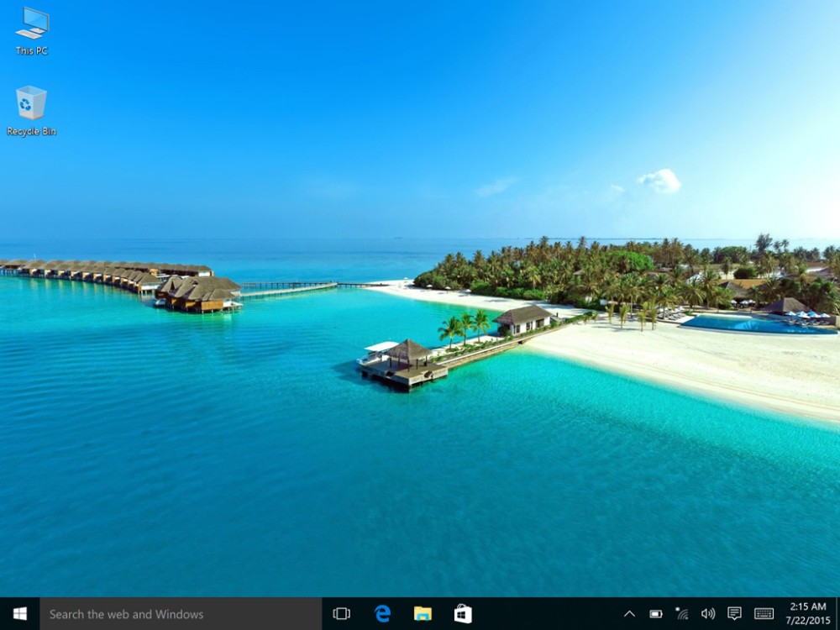Click an empty area of the taskbar

tap(546, 614)
